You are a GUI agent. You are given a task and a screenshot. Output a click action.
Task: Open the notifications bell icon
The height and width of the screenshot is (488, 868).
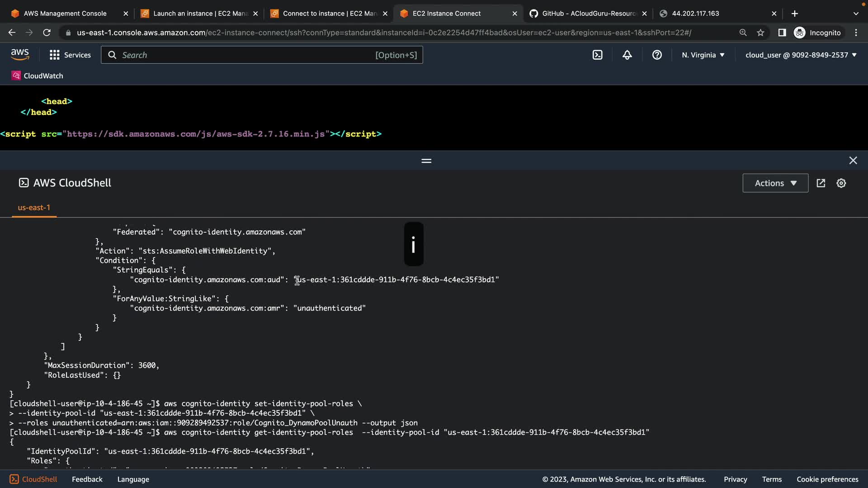[x=627, y=55]
